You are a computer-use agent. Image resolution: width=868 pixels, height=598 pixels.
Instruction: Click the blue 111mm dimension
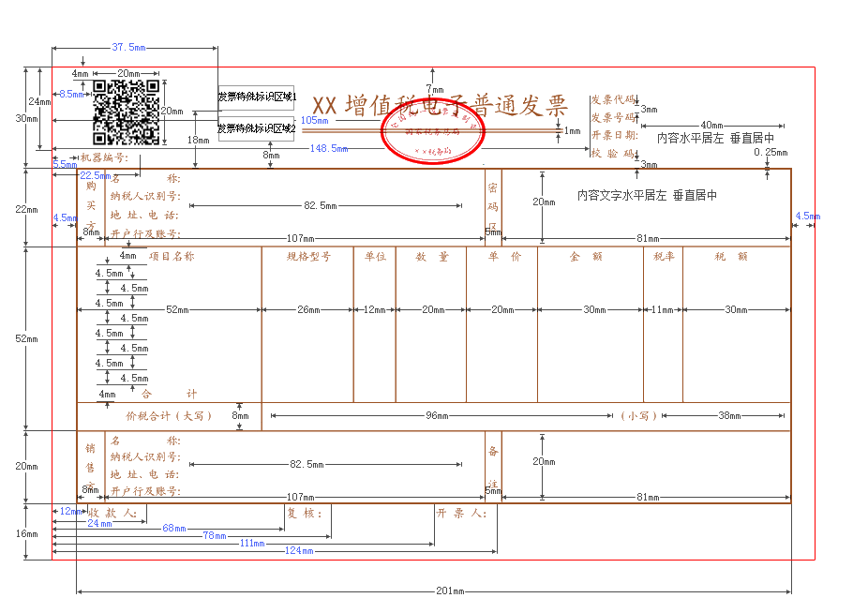pos(252,544)
